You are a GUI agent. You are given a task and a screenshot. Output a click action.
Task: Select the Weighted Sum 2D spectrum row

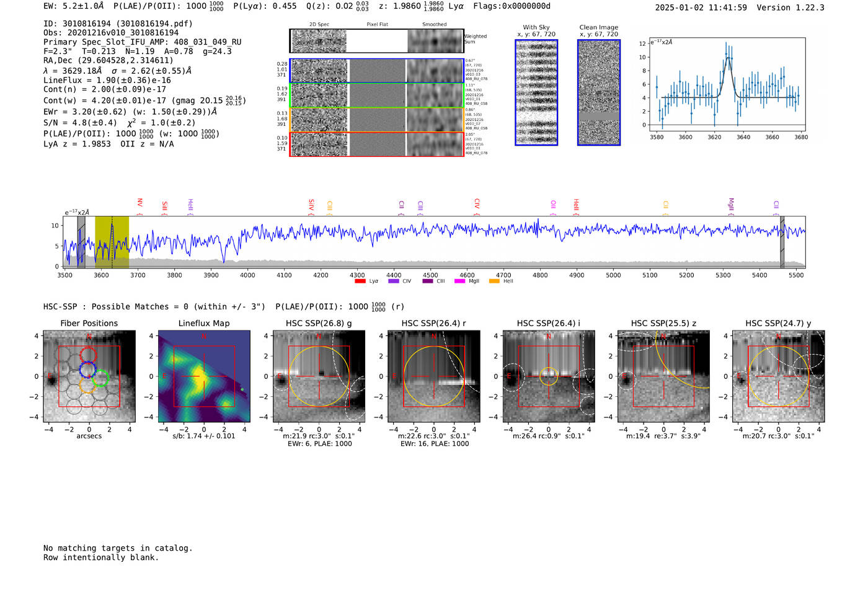(377, 41)
